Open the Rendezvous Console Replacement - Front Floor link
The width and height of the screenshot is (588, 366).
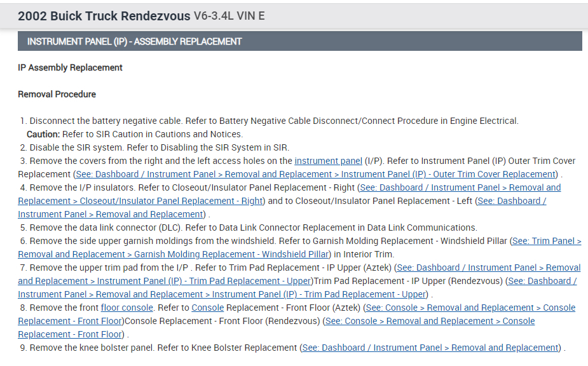430,321
